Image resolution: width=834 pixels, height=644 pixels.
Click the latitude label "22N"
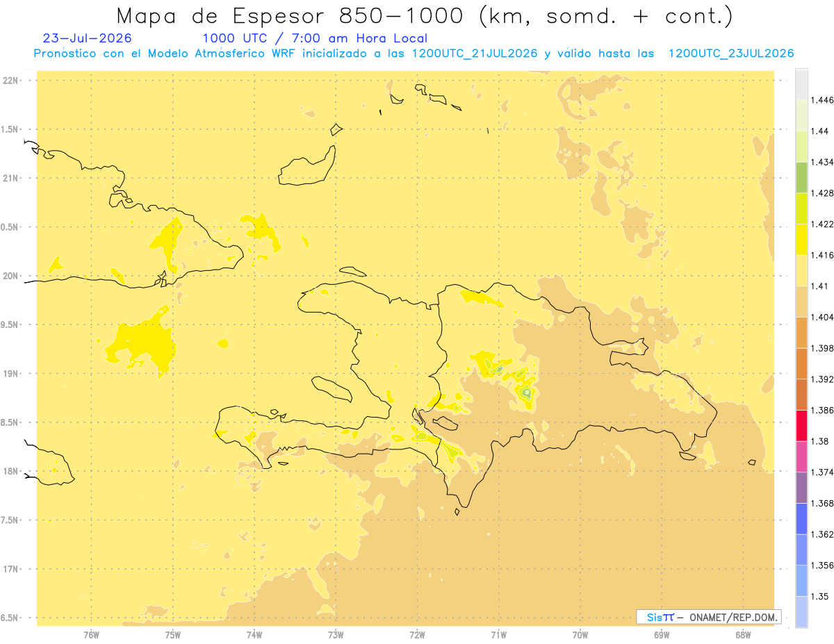10,81
